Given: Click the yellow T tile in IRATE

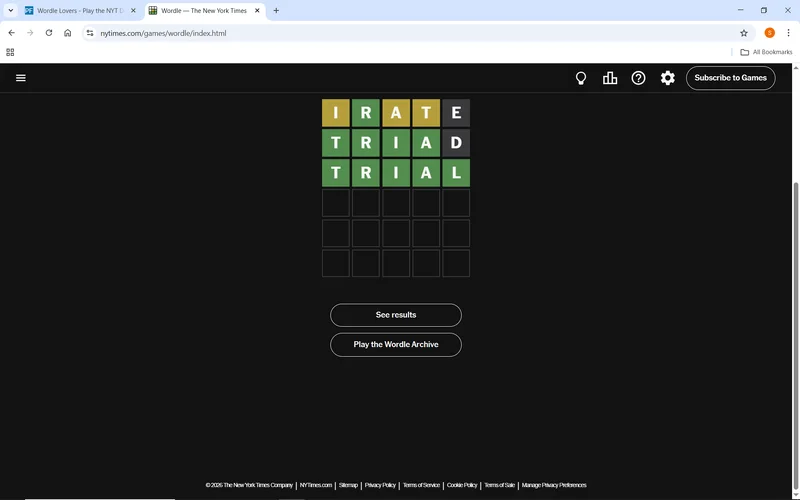Looking at the screenshot, I should point(426,113).
